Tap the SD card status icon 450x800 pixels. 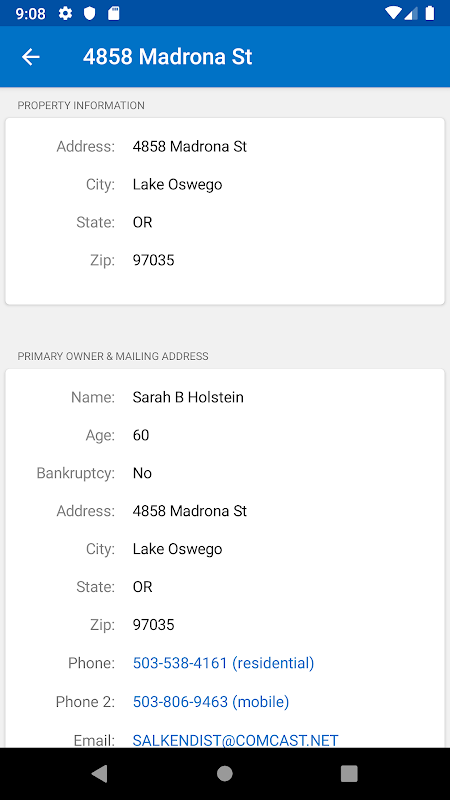click(114, 13)
